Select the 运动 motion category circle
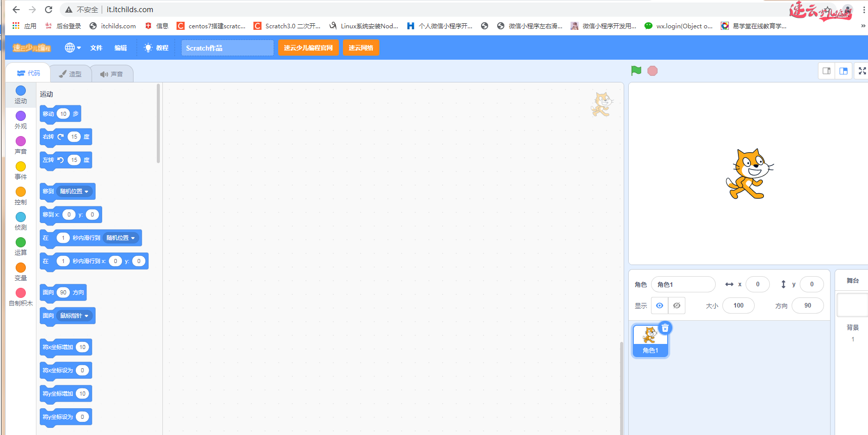This screenshot has width=868, height=435. (x=21, y=91)
